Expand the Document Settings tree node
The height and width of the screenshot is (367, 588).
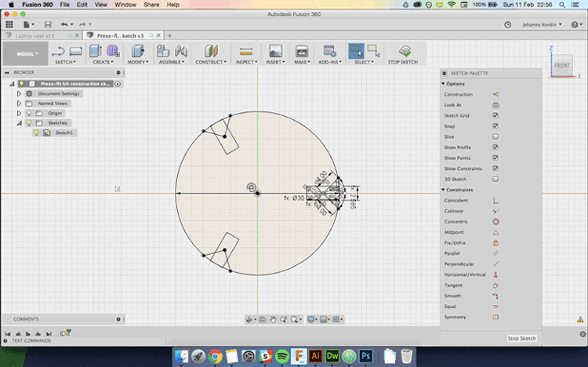[x=20, y=93]
